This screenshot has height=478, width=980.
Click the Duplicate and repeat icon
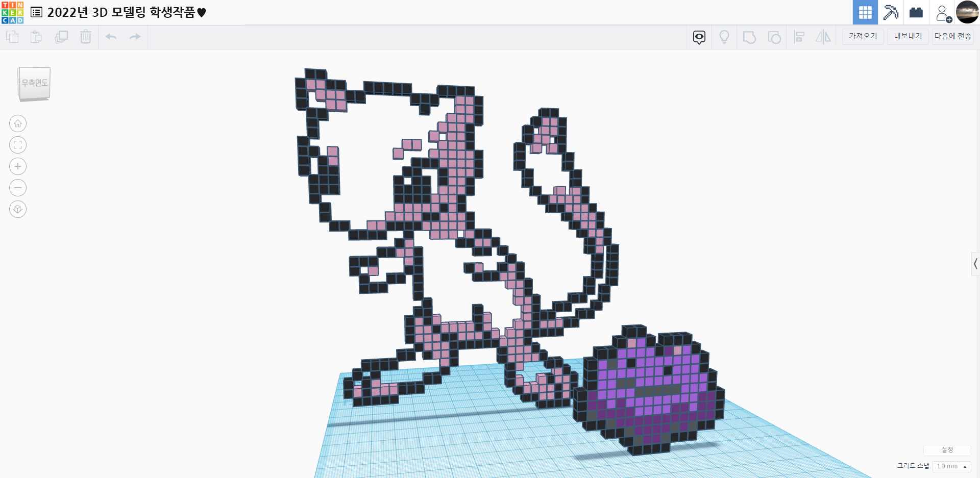[x=61, y=37]
